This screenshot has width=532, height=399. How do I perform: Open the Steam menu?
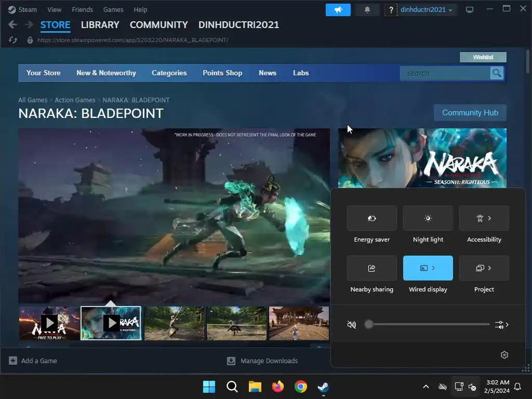pyautogui.click(x=28, y=10)
